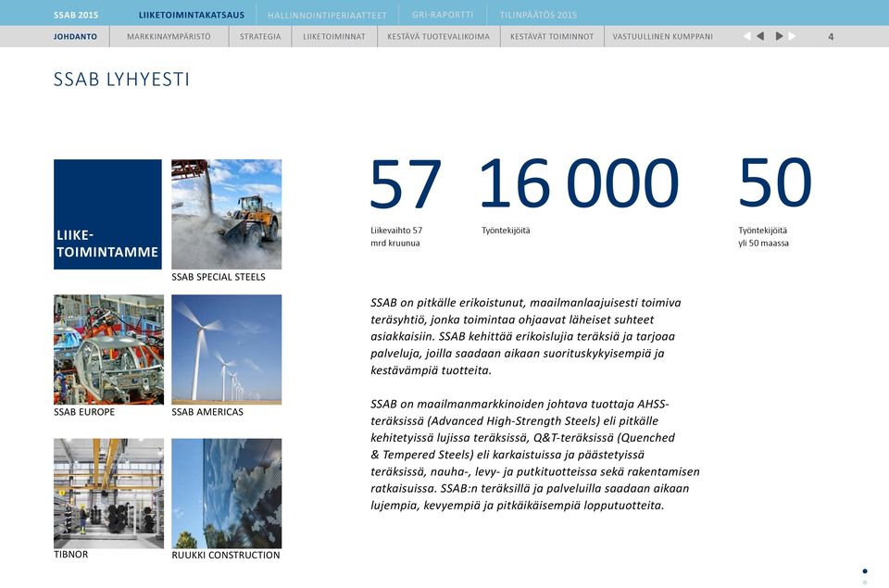The image size is (889, 588).
Task: Click the large number 57
Action: (405, 183)
